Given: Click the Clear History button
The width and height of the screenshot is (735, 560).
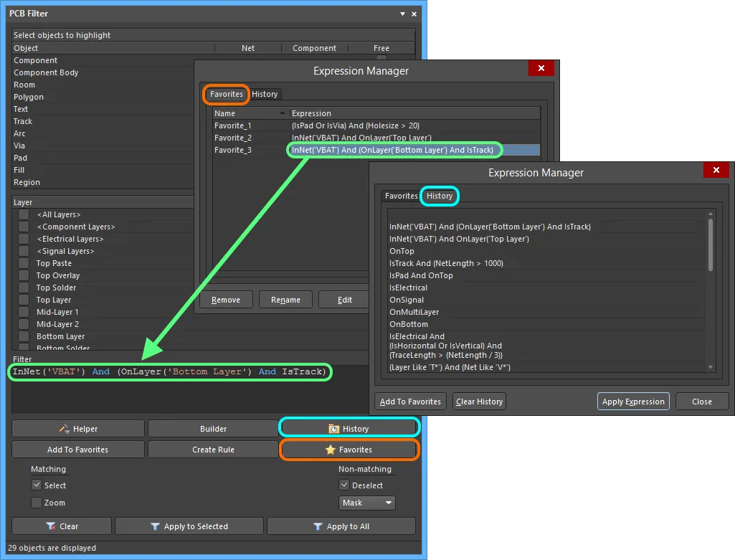Looking at the screenshot, I should pos(479,402).
